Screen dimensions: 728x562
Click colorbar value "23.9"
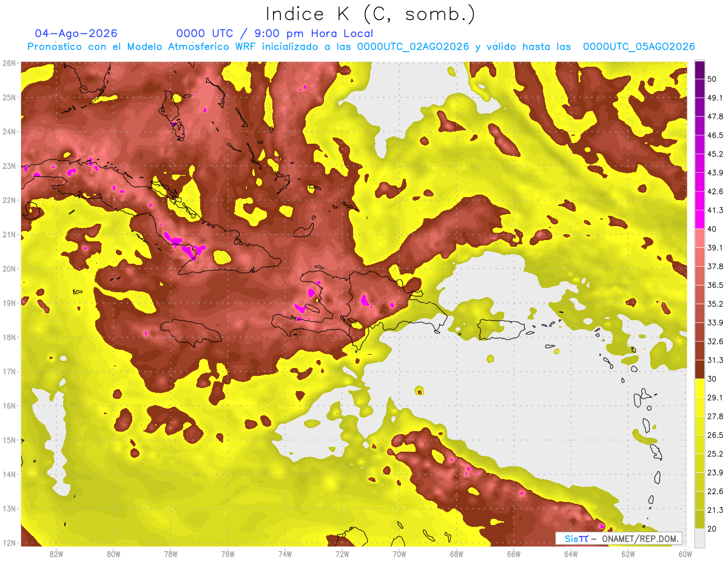pos(715,473)
